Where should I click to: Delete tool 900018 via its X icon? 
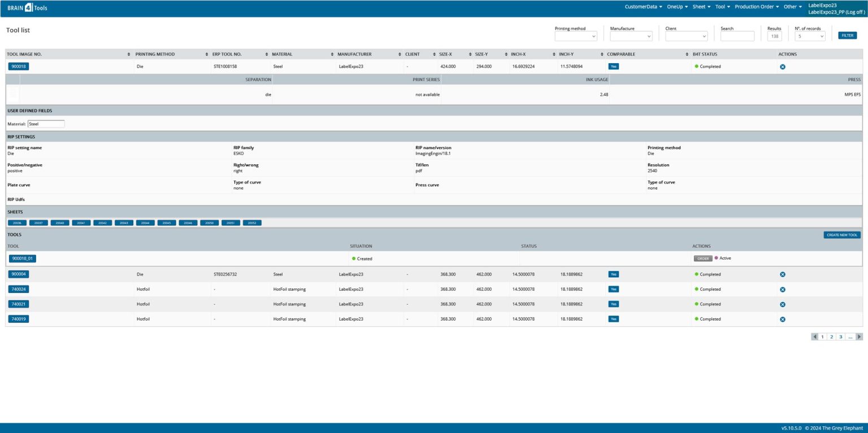[x=783, y=67]
